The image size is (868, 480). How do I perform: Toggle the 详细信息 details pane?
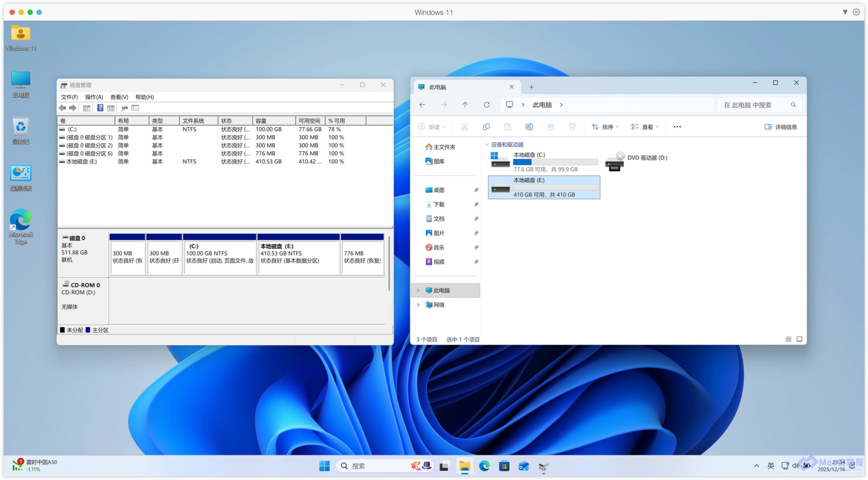(781, 127)
